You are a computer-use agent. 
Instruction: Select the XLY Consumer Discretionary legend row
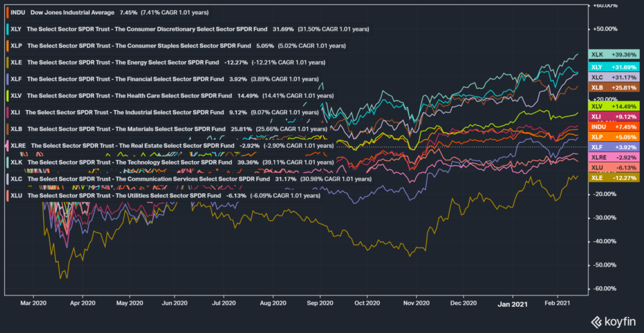pyautogui.click(x=189, y=29)
